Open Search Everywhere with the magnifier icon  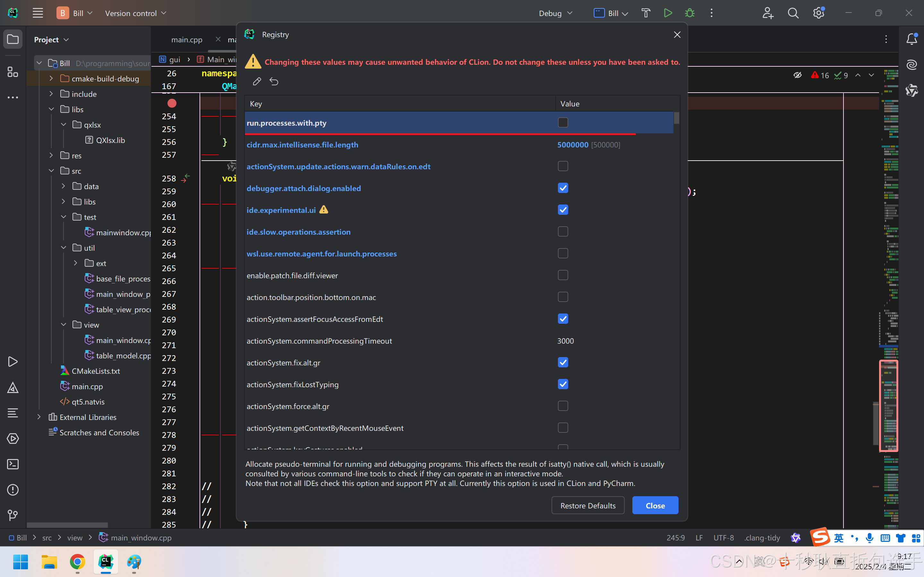793,13
